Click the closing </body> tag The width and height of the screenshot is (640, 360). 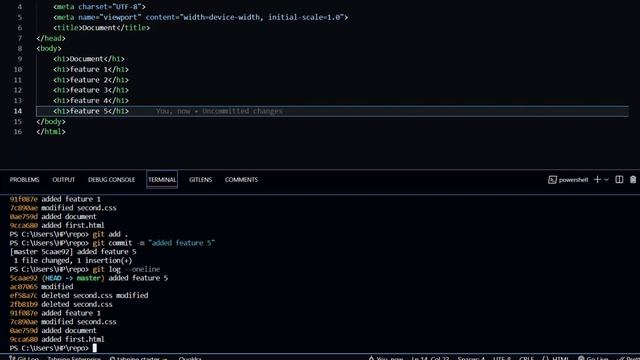tap(51, 121)
